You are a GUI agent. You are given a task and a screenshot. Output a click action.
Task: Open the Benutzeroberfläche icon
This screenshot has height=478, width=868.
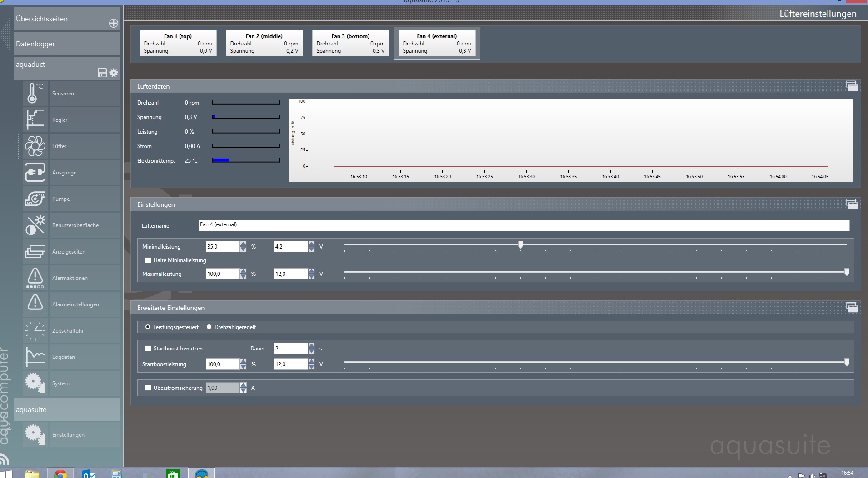point(35,225)
